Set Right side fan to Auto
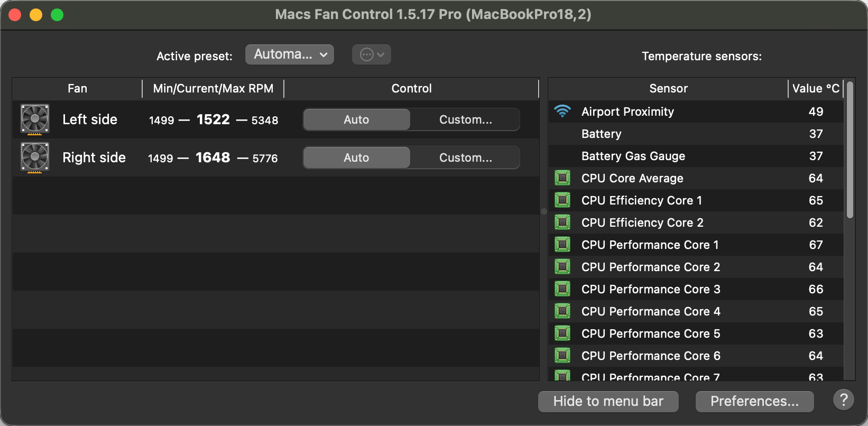 click(x=356, y=158)
